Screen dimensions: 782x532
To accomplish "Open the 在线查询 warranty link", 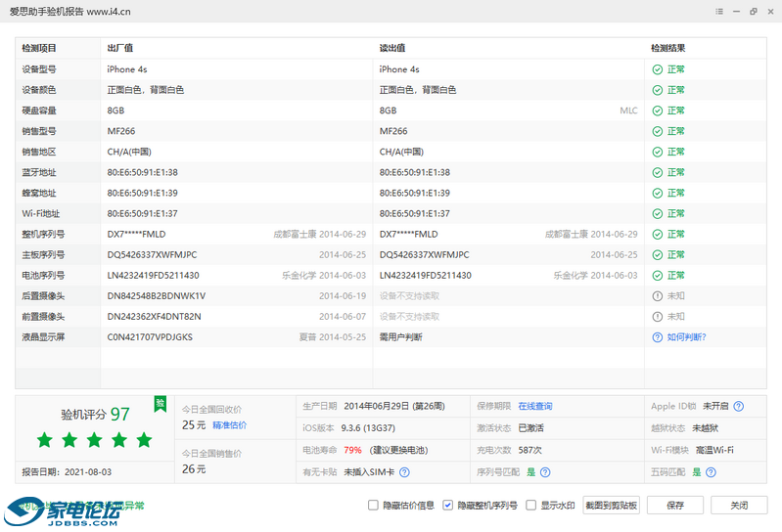I will [535, 407].
